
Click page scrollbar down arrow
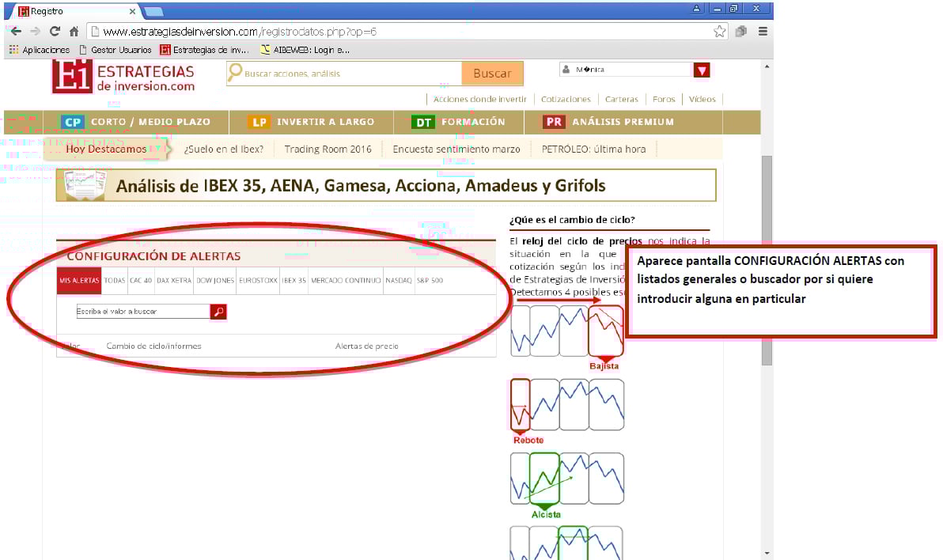click(x=767, y=553)
